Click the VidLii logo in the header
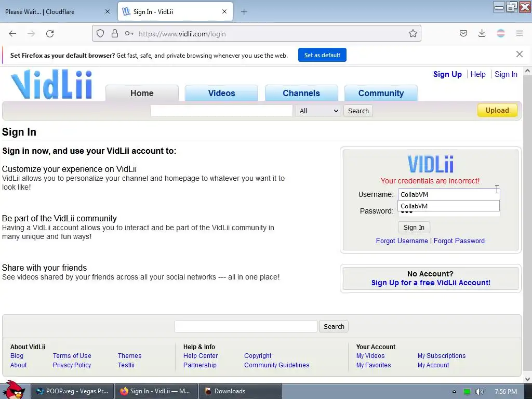 click(x=51, y=84)
